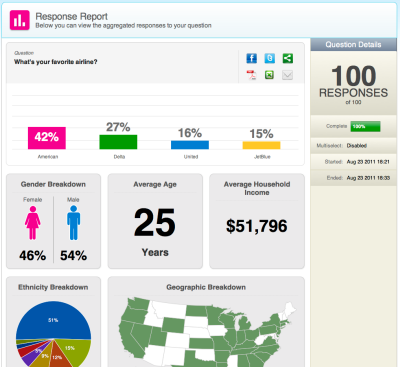Viewport: 400px width, 367px height.
Task: Click the olive 15% pie slice
Action: [x=78, y=350]
